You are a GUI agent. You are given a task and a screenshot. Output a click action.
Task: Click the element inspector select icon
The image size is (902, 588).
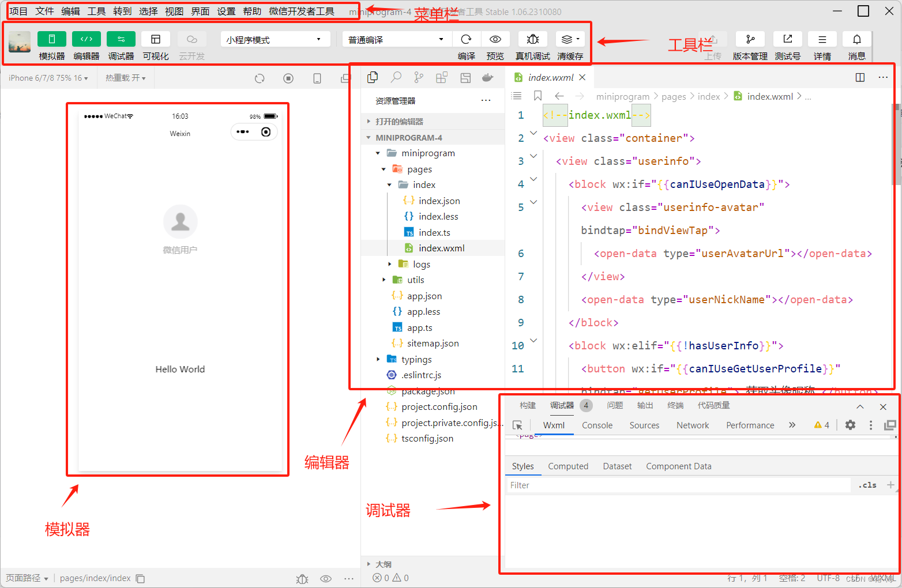coord(517,425)
